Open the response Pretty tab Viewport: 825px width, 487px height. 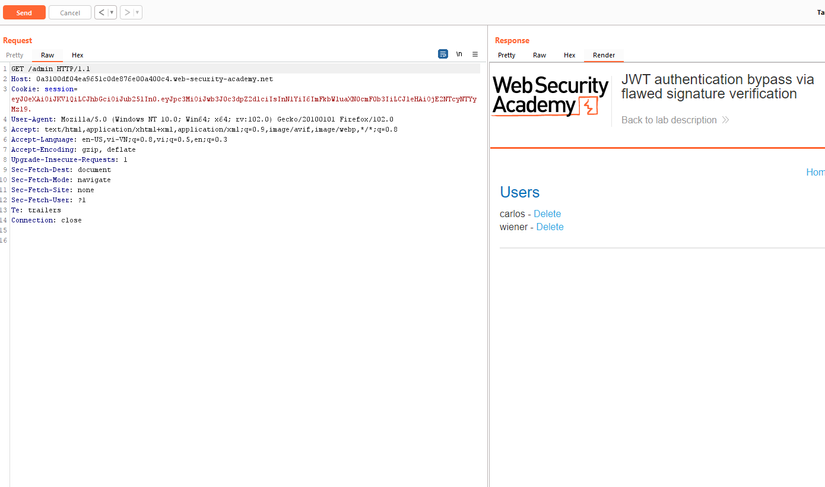[507, 55]
